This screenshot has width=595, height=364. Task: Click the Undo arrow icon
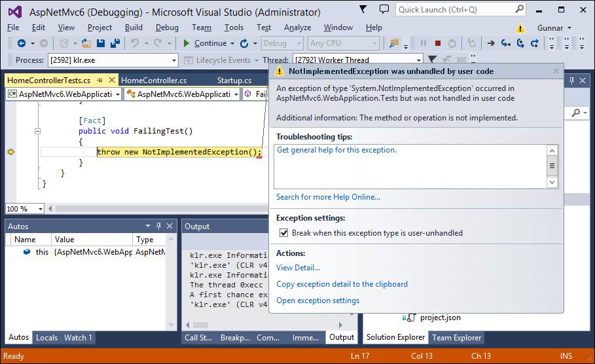135,43
